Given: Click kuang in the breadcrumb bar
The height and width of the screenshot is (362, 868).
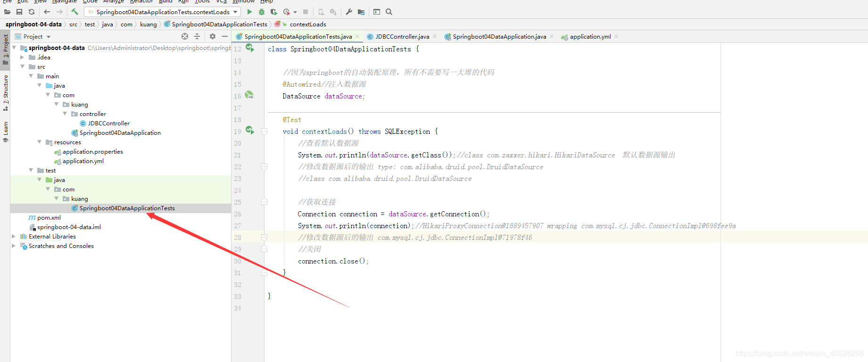Looking at the screenshot, I should point(149,24).
